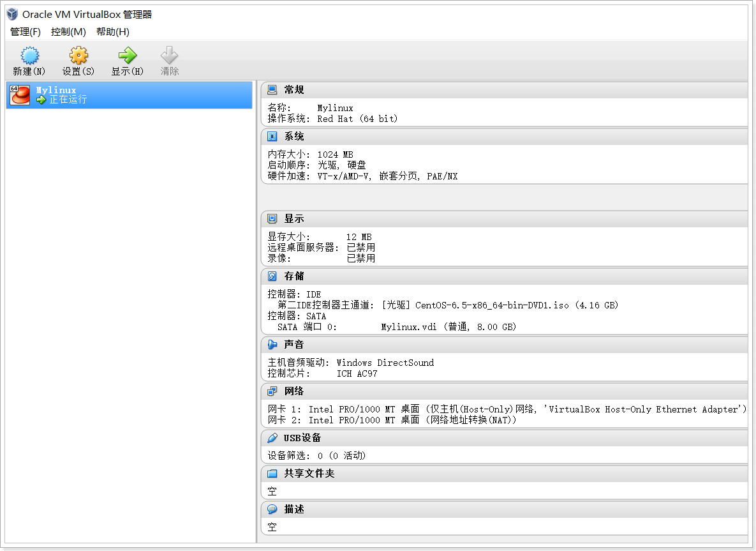This screenshot has height=551, width=756.
Task: Click the VirtualBox title bar app icon
Action: pyautogui.click(x=11, y=14)
